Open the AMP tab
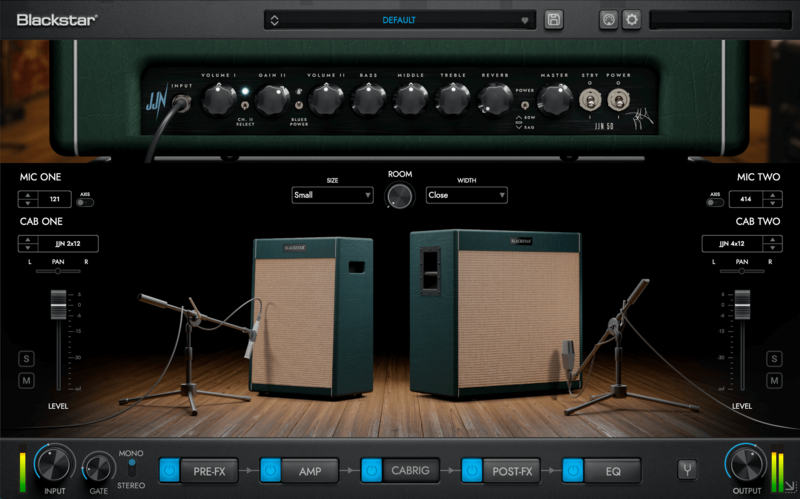The width and height of the screenshot is (800, 499). point(310,471)
